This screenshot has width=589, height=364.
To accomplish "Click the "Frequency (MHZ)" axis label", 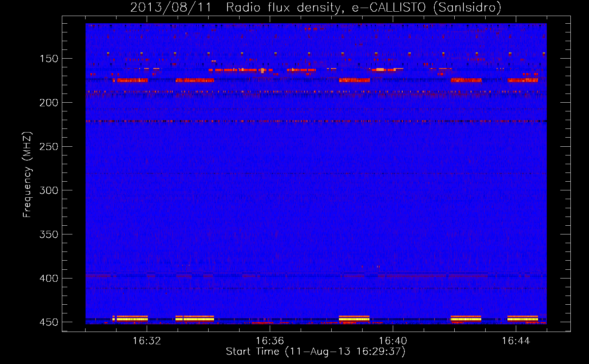I will pos(27,175).
